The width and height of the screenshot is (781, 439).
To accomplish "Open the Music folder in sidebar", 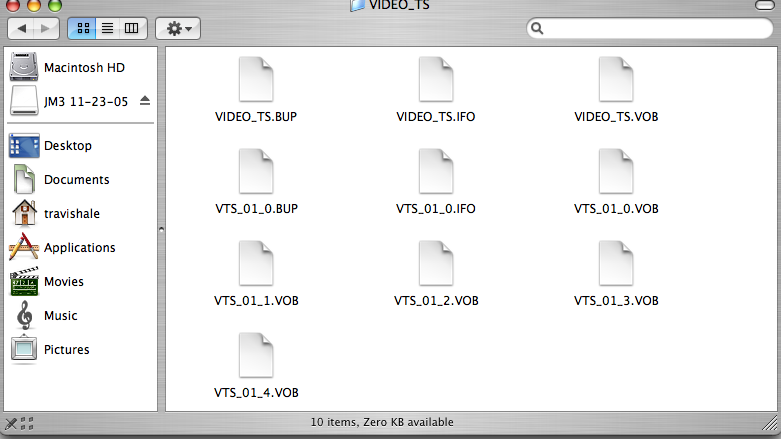I will pos(80,315).
